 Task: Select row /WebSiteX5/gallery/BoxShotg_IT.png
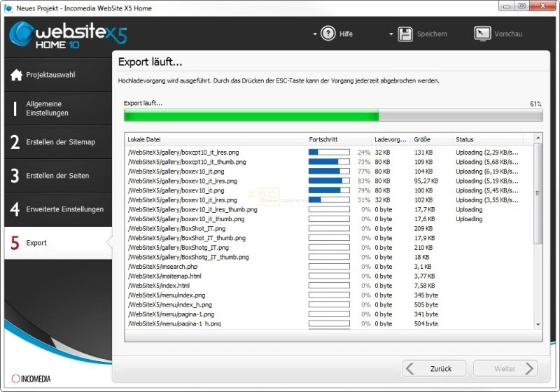[329, 248]
